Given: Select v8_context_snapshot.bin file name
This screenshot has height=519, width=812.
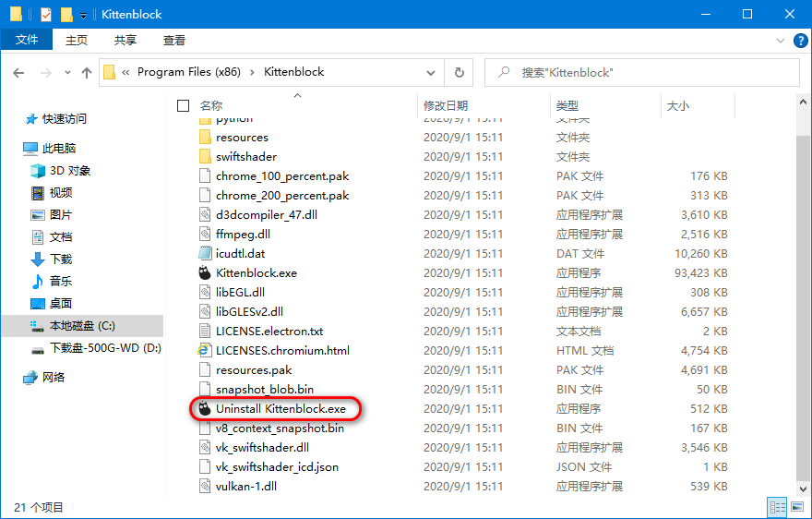Looking at the screenshot, I should click(280, 428).
